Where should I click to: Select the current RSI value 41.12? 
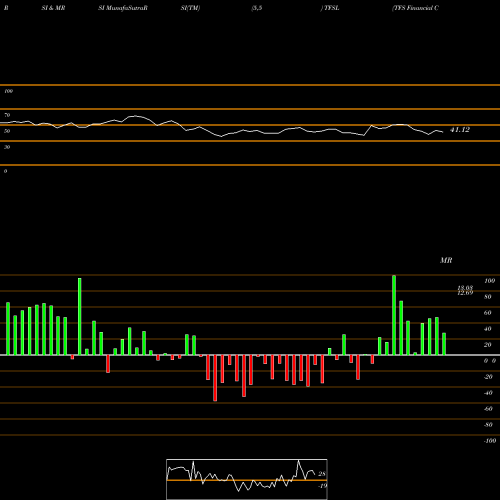tap(460, 130)
